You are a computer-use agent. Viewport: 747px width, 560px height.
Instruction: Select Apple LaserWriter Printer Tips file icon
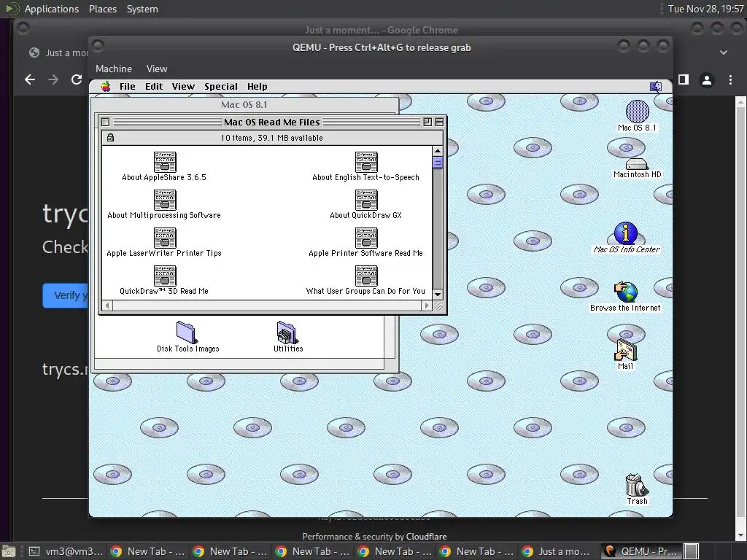pos(165,238)
